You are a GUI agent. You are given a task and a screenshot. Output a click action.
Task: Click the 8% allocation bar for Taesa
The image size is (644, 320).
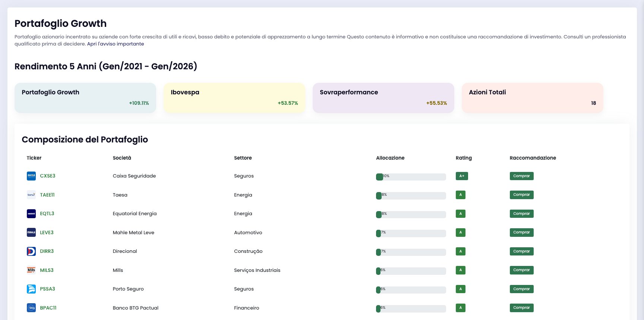tap(411, 195)
